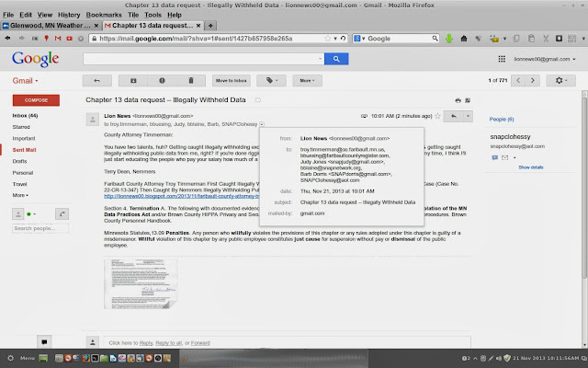Open the YouTube bookmark icon
This screenshot has width=588, height=368.
point(70,39)
